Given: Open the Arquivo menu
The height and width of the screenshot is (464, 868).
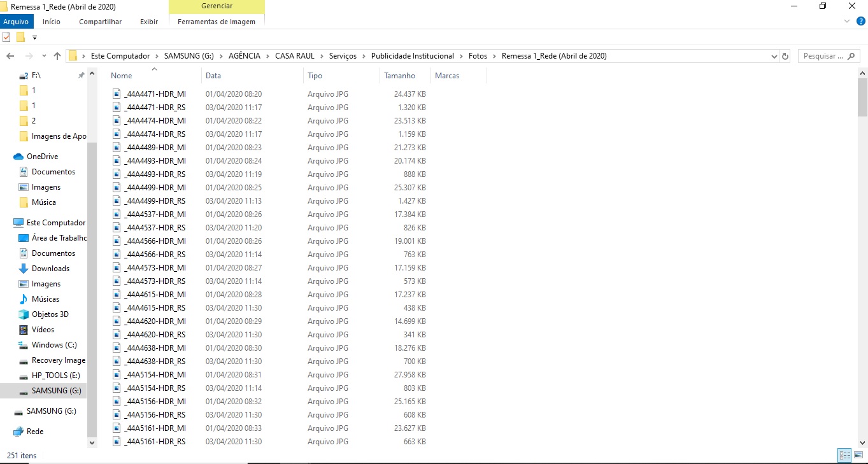Looking at the screenshot, I should (15, 22).
